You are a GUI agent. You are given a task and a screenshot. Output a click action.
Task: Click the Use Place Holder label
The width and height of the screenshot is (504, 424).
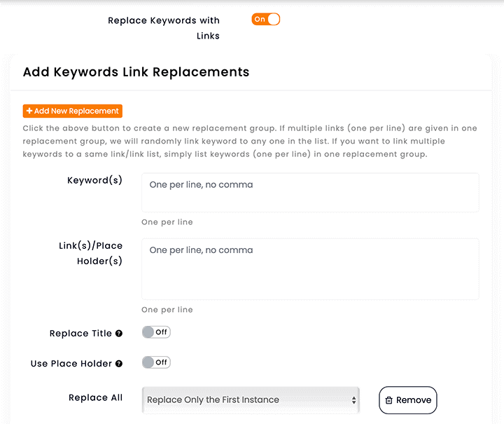coord(71,364)
